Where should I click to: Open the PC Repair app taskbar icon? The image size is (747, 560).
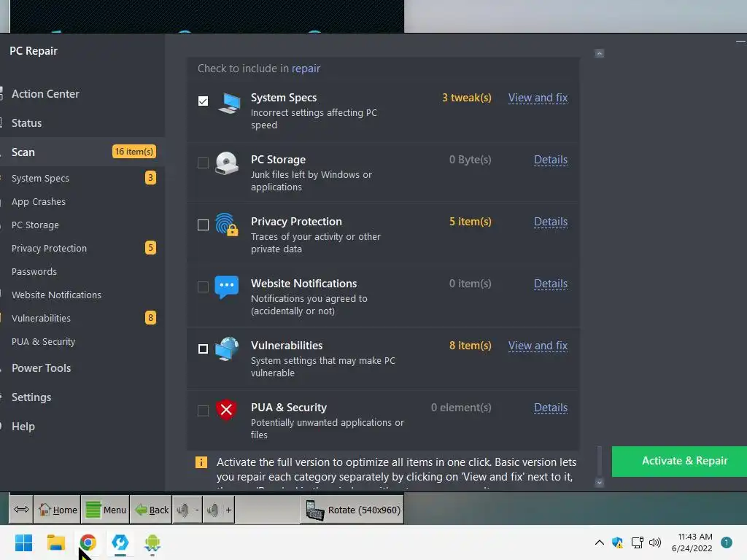[x=120, y=542]
